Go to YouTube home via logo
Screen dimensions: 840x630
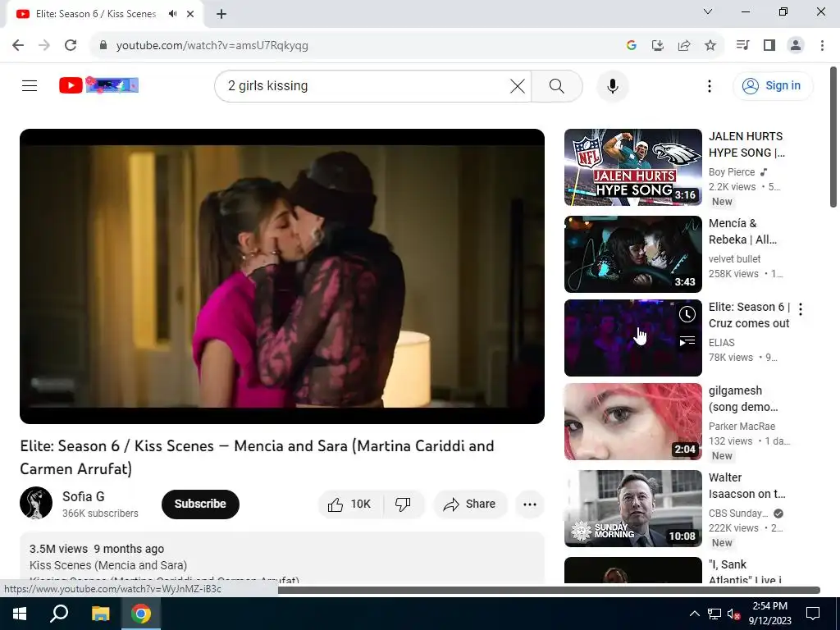pos(98,85)
